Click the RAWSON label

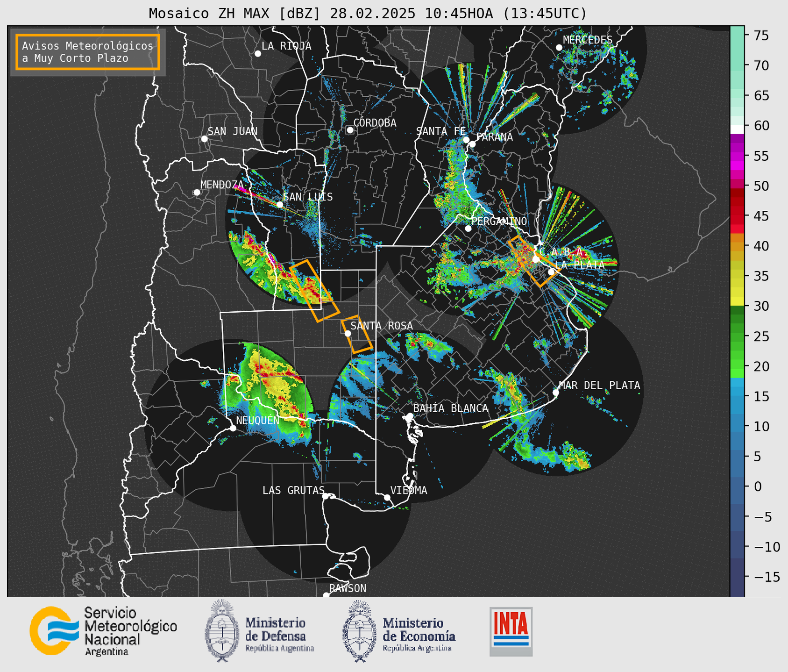348,588
